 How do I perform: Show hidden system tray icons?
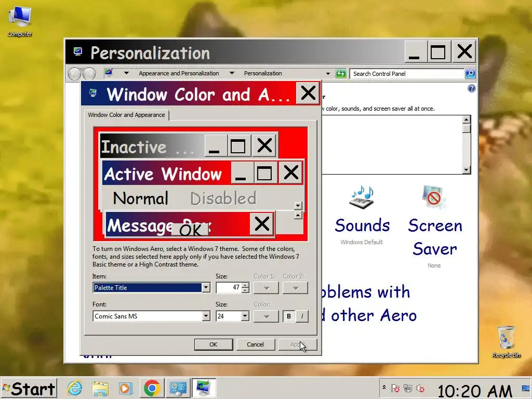pyautogui.click(x=384, y=387)
